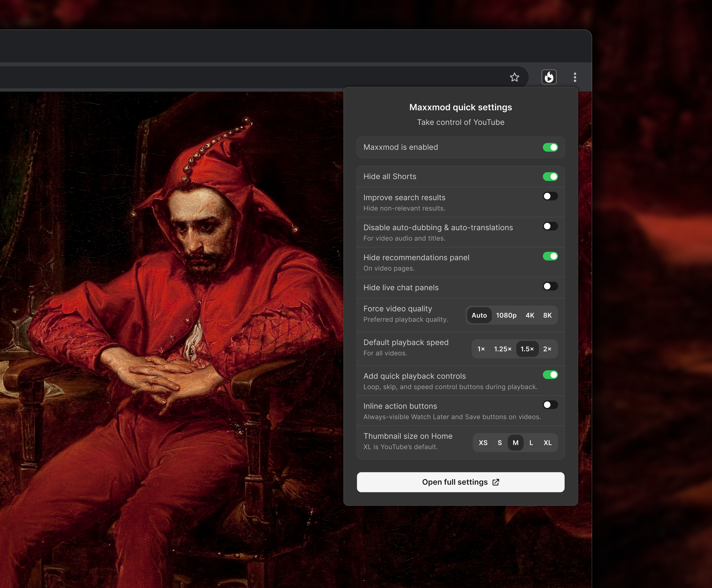Set default playback speed to 1x
This screenshot has width=712, height=588.
[481, 349]
